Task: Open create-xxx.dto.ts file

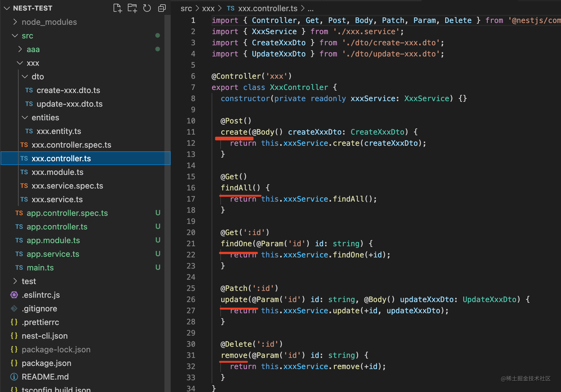Action: pos(68,90)
